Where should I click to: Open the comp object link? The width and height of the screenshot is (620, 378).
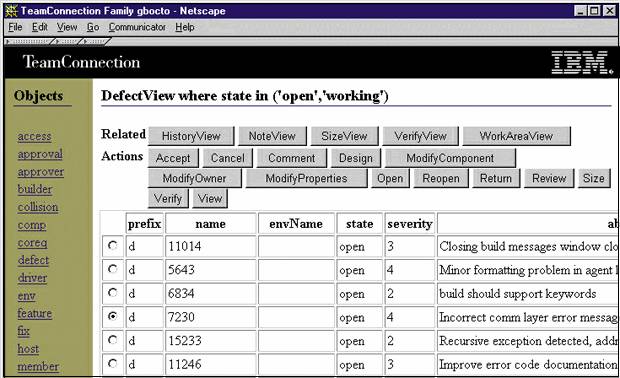pos(32,225)
